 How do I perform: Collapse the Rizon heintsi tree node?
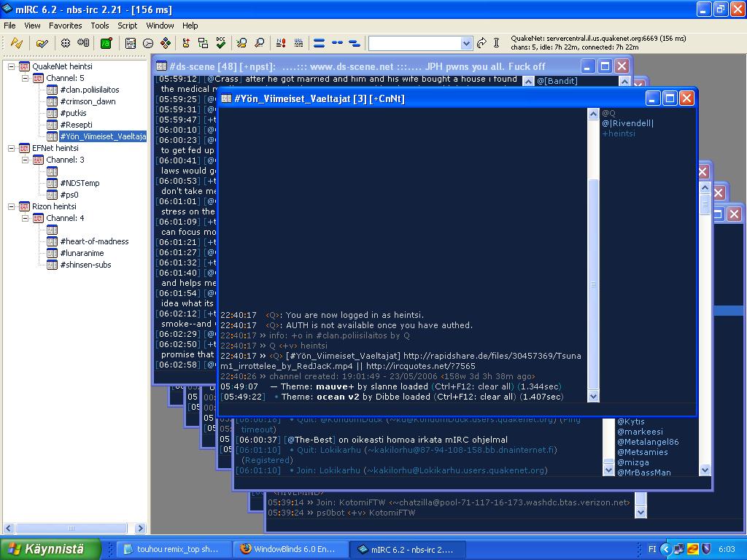click(x=11, y=206)
